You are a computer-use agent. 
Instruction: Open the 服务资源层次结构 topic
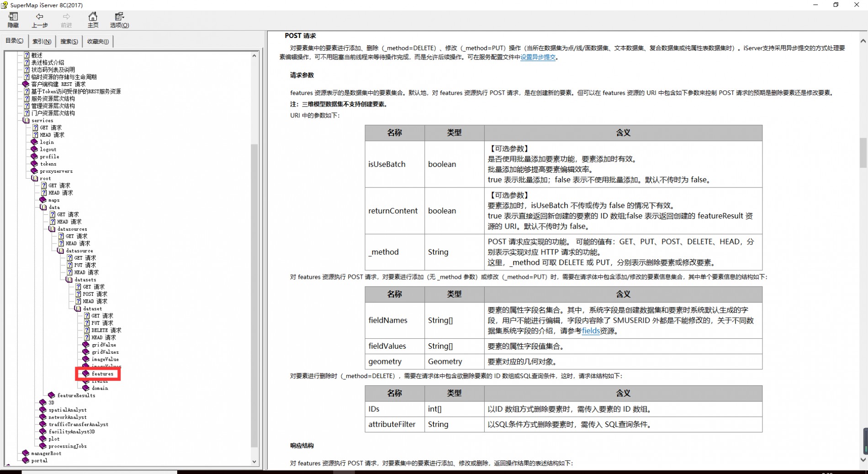(x=53, y=99)
